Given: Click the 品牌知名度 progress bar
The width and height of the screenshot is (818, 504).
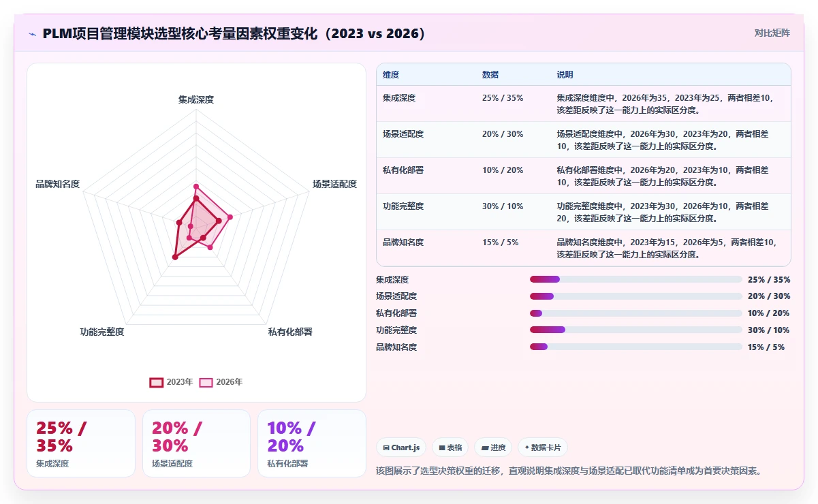Looking at the screenshot, I should (x=636, y=347).
